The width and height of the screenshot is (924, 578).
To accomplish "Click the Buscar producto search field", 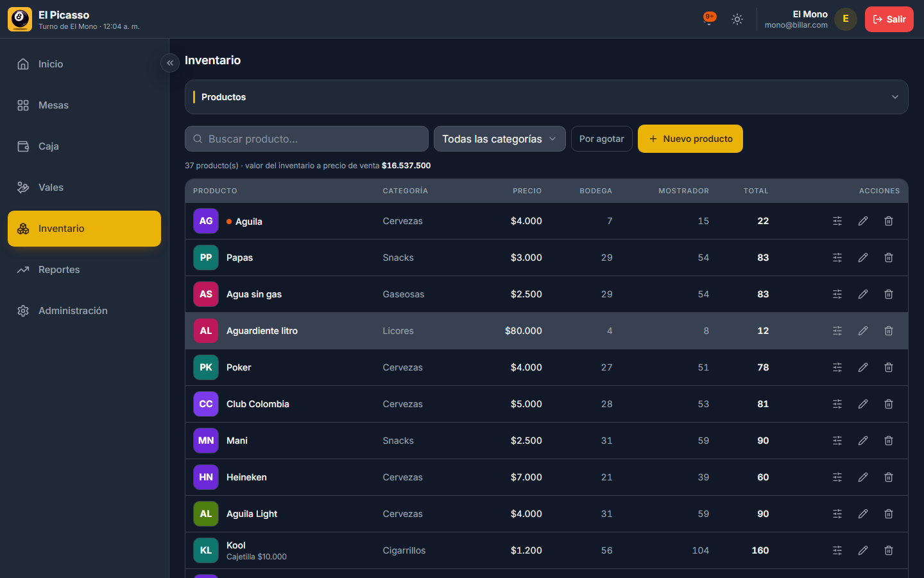I will click(x=307, y=139).
